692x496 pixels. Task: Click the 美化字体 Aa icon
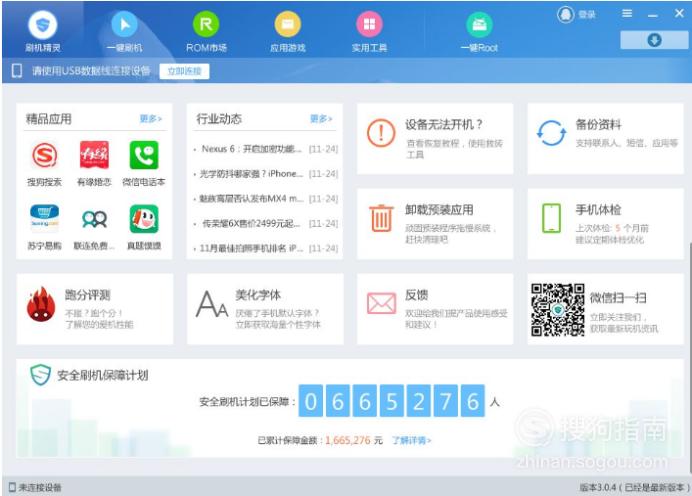(x=212, y=304)
